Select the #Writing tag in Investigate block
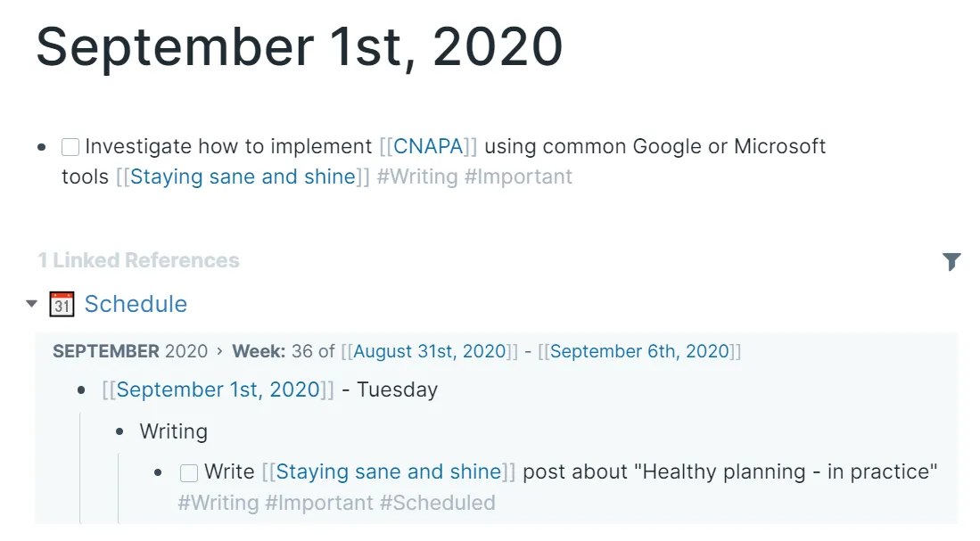 (x=417, y=176)
